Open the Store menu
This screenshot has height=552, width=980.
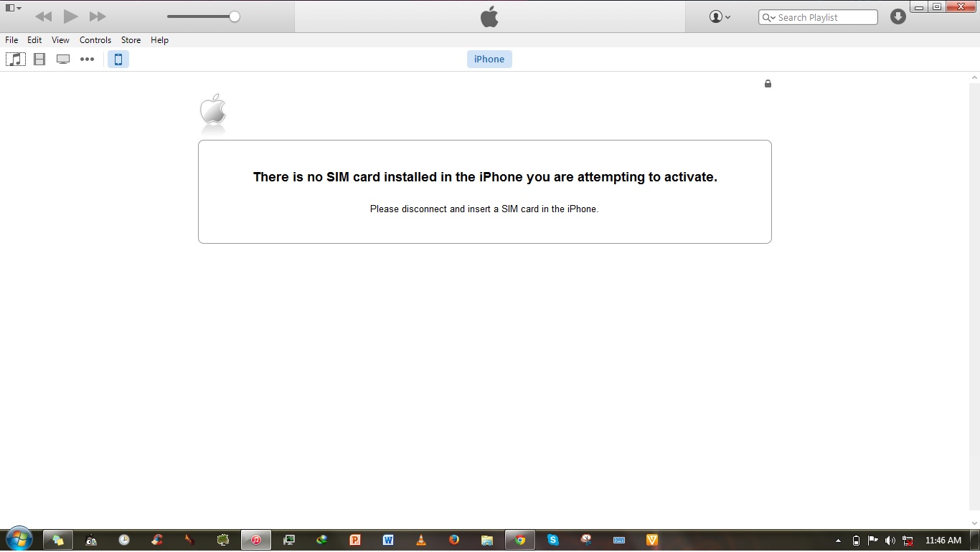(x=131, y=40)
